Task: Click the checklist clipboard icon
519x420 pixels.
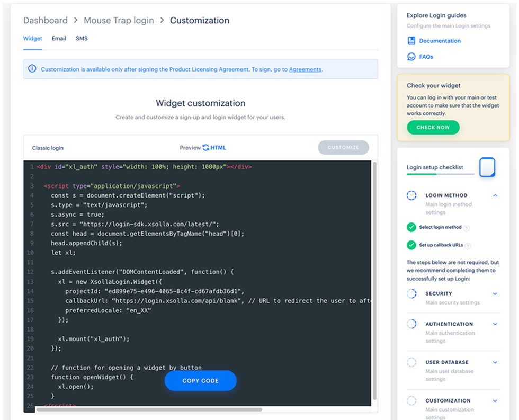Action: pyautogui.click(x=487, y=167)
